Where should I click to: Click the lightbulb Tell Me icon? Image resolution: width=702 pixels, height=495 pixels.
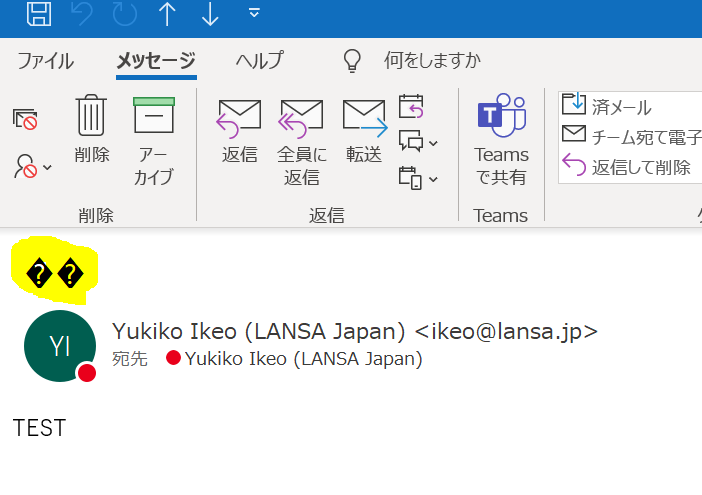352,60
